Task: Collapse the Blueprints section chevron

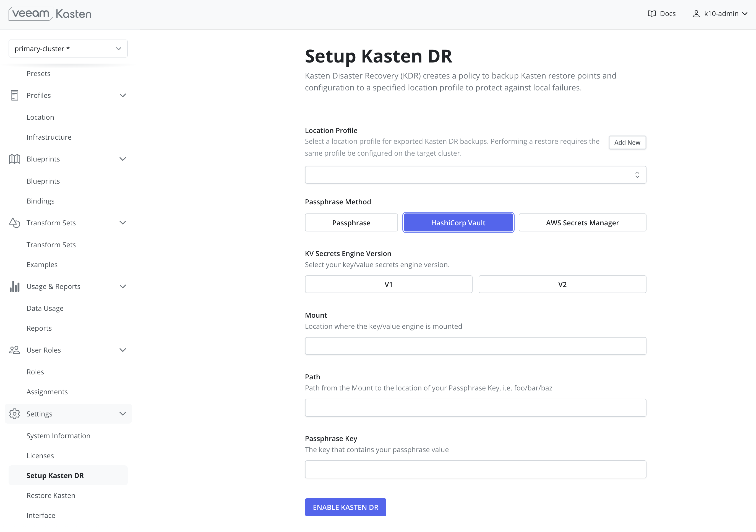Action: [122, 159]
